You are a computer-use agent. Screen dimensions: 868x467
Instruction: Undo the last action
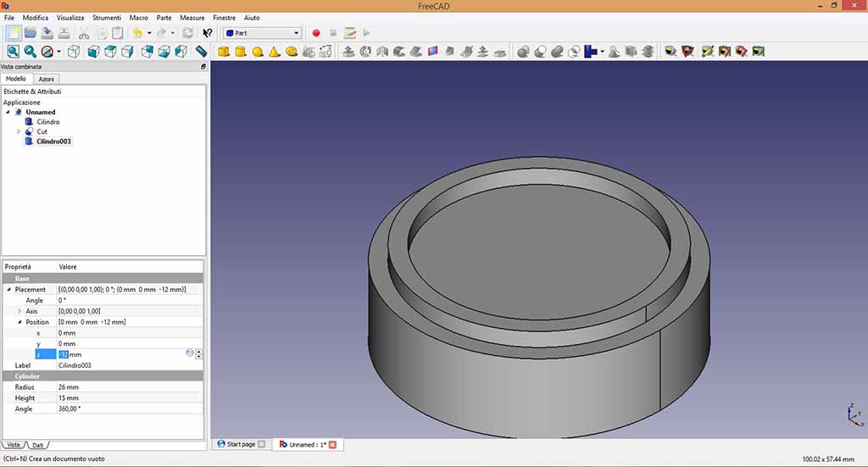click(x=136, y=33)
